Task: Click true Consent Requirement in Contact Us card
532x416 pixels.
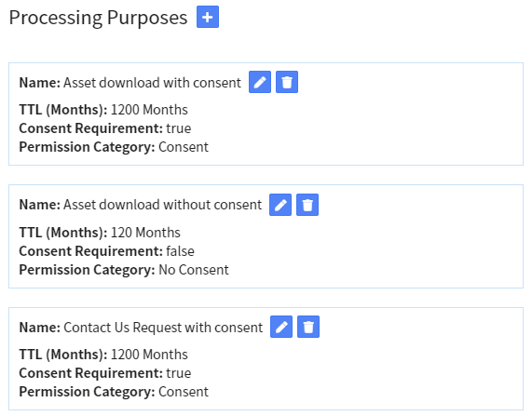Action: (x=179, y=373)
